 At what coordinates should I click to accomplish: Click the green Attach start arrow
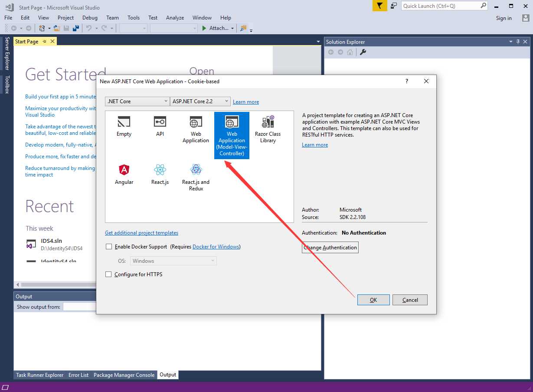pyautogui.click(x=204, y=28)
